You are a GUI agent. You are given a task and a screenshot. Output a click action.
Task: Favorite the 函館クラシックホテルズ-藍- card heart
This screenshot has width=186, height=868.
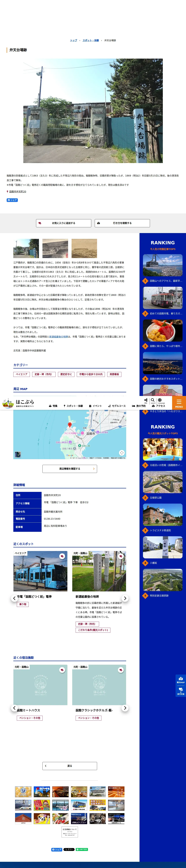tap(121, 670)
